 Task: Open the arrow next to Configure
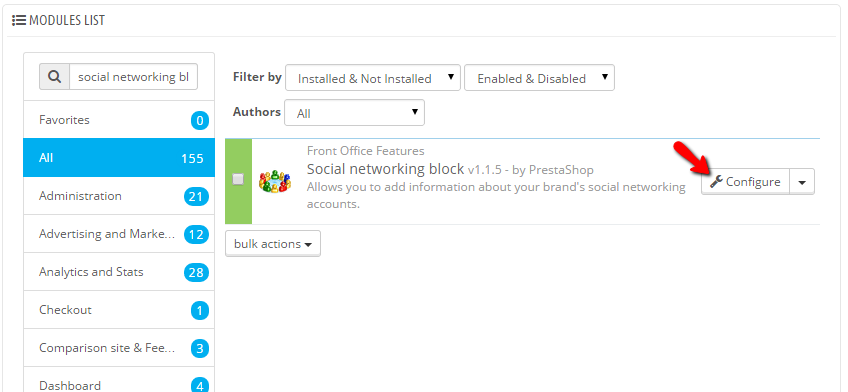click(802, 182)
